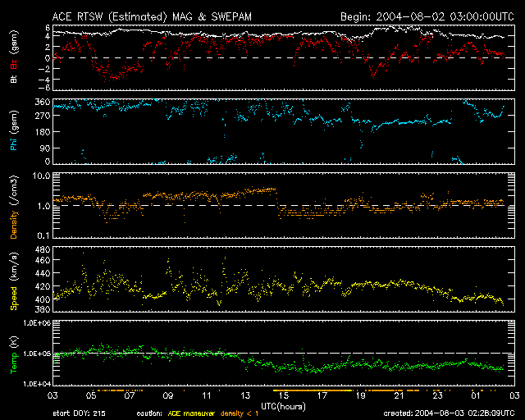Click the '380' tick on Speed axis
This screenshot has width=525, height=420.
(42, 309)
